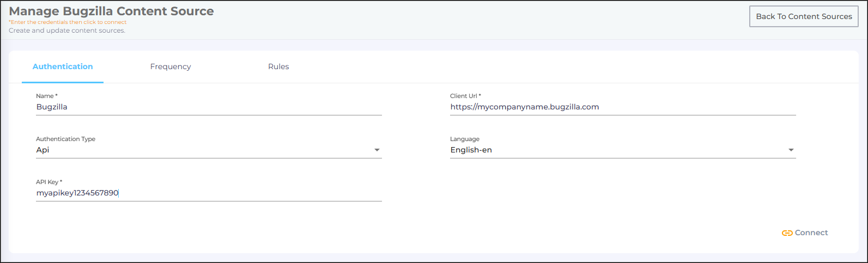Click the "Client Url *" field label
Image resolution: width=868 pixels, height=263 pixels.
point(465,96)
